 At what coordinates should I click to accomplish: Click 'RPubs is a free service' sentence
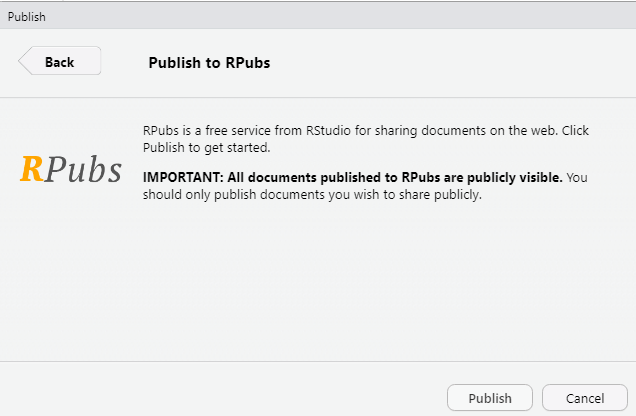coord(212,132)
